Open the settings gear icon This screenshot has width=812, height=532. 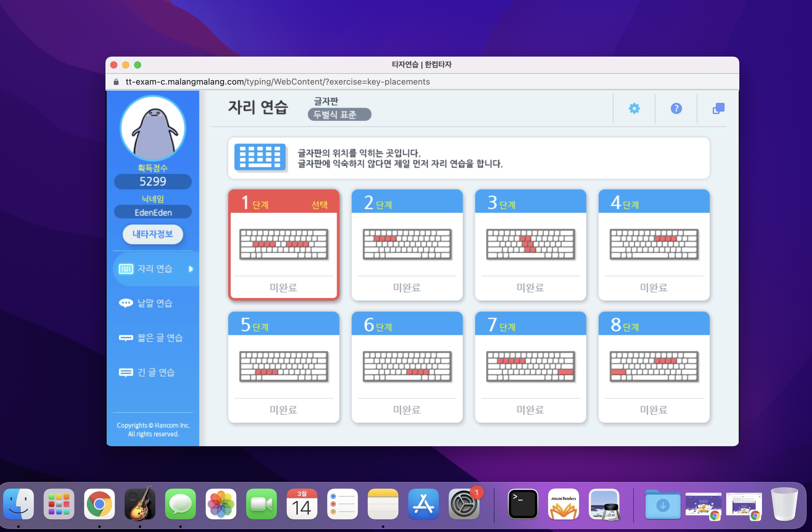(x=634, y=108)
